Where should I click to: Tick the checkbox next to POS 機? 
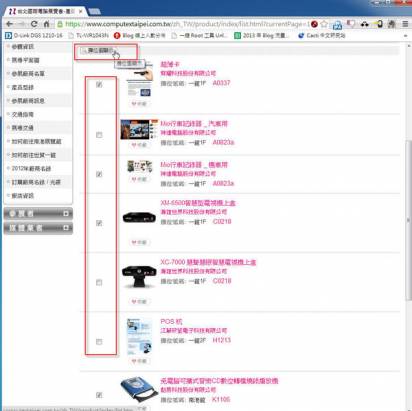coord(99,342)
